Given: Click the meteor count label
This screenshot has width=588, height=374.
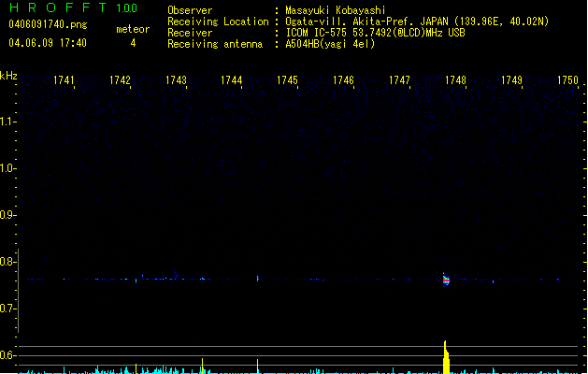Looking at the screenshot, I should click(x=133, y=29).
